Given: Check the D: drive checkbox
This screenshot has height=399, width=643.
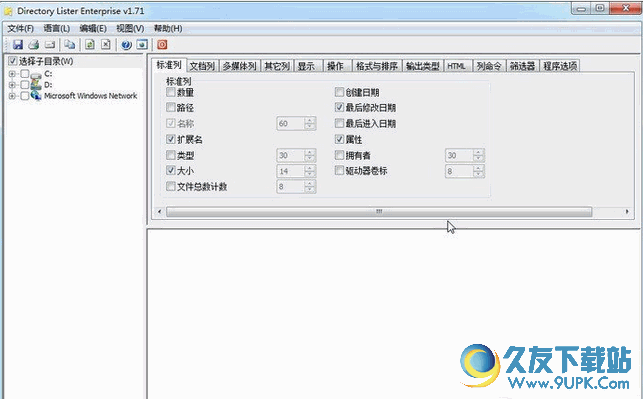Looking at the screenshot, I should pyautogui.click(x=25, y=85).
